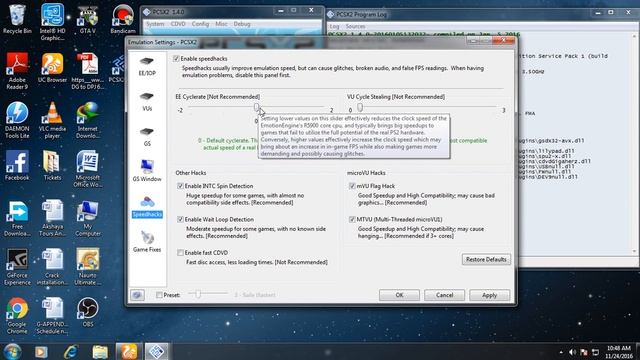
Task: Open System menu in PCSX2 window
Action: [x=155, y=24]
